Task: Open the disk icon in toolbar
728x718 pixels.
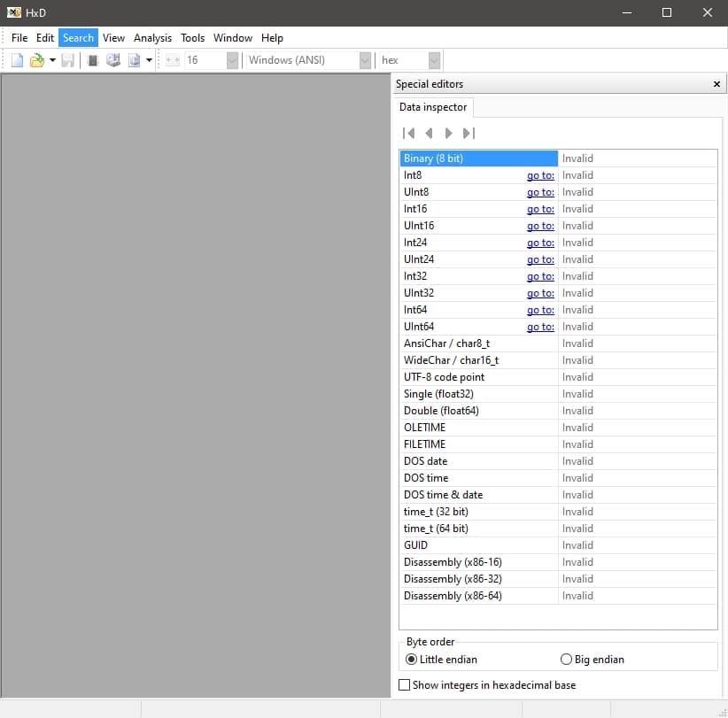Action: tap(113, 60)
